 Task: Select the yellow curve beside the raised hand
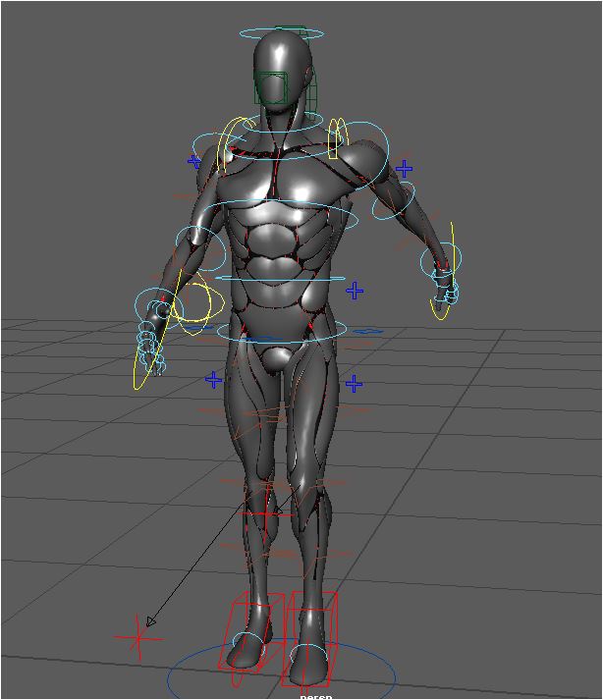tap(445, 271)
